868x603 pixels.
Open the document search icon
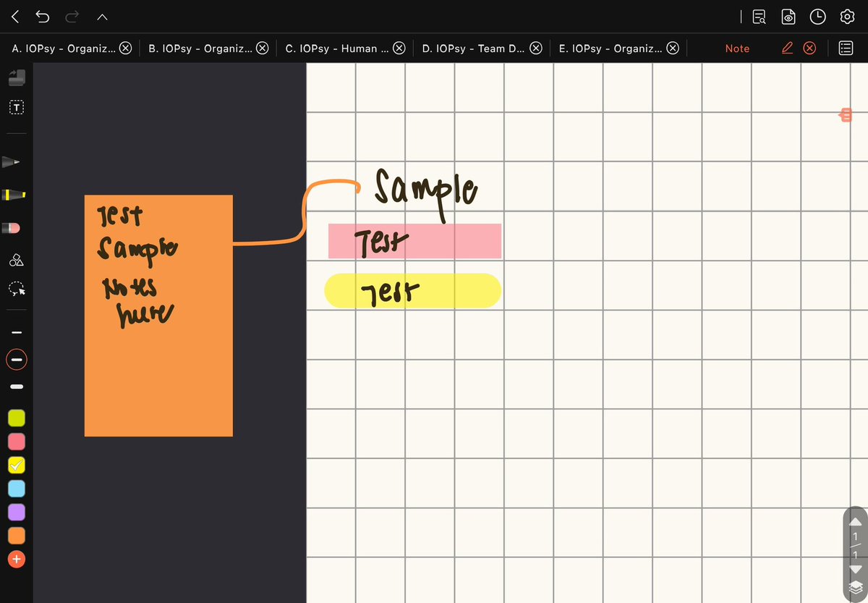[x=759, y=17]
